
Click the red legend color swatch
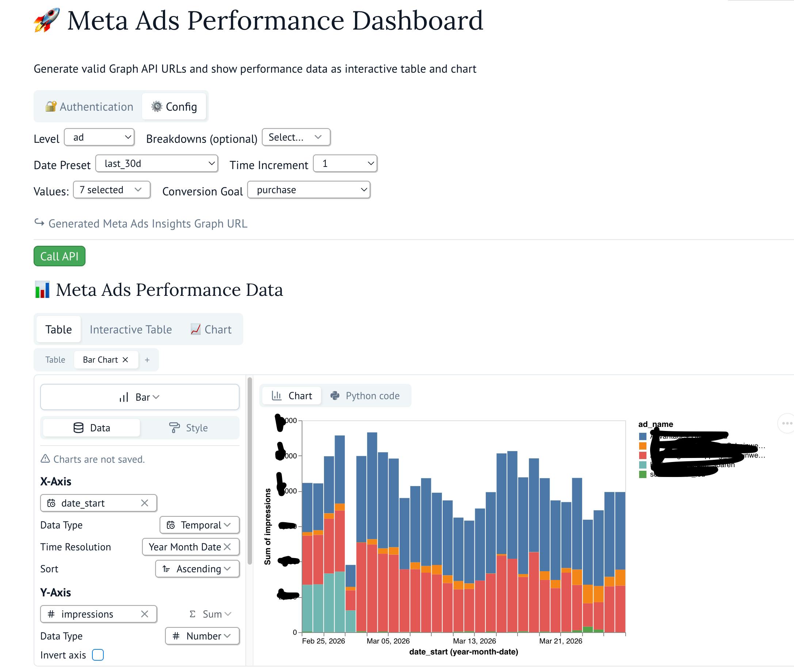pos(643,455)
